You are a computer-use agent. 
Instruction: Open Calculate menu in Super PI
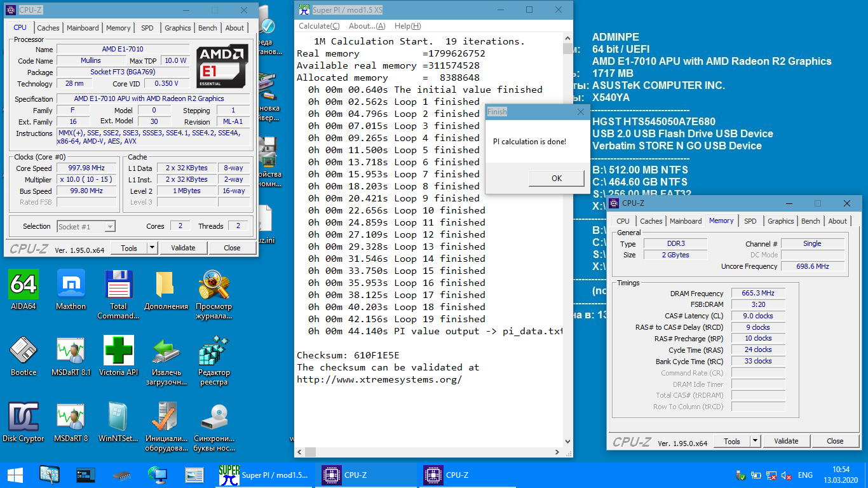point(319,26)
